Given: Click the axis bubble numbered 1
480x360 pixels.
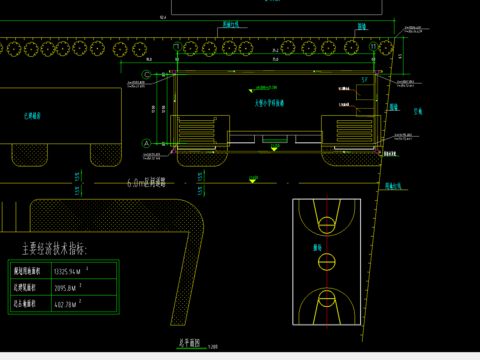Looking at the screenshot, I should 178,47.
